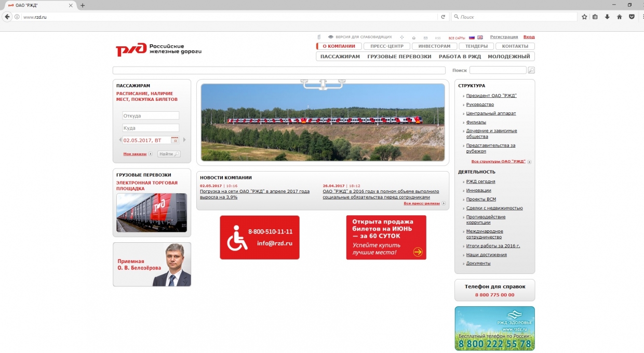The height and width of the screenshot is (353, 644).
Task: Reload the page with the browser refresh icon
Action: coord(443,17)
